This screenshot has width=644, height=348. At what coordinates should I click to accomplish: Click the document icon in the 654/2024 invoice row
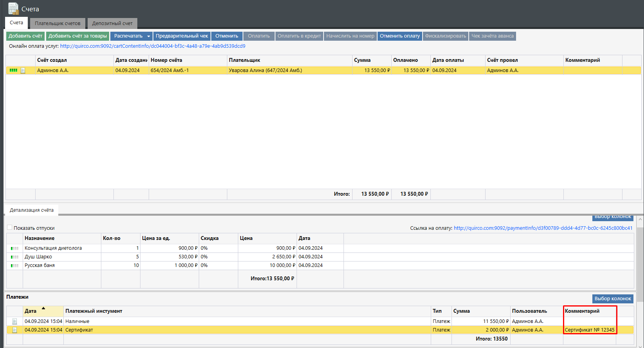pyautogui.click(x=23, y=70)
